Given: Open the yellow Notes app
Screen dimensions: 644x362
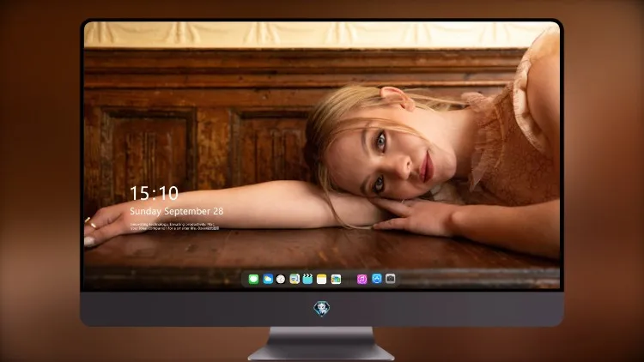Looking at the screenshot, I should tap(322, 279).
